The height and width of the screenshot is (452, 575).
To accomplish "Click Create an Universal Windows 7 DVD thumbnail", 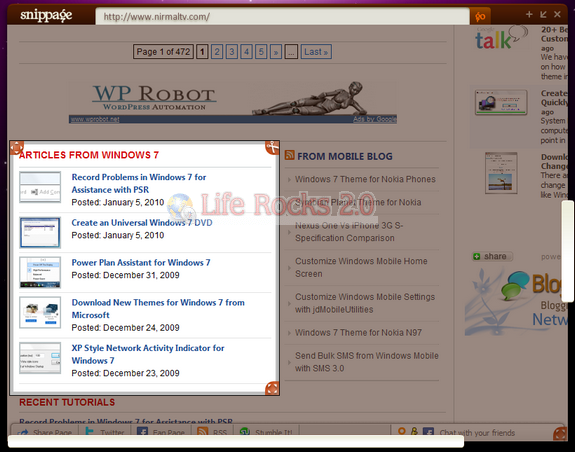I will tap(40, 232).
